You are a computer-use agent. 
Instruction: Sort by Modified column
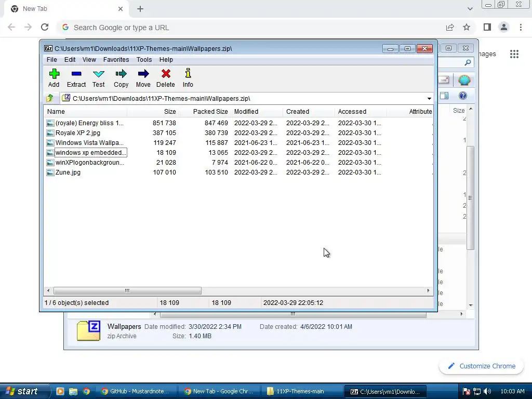click(x=257, y=112)
